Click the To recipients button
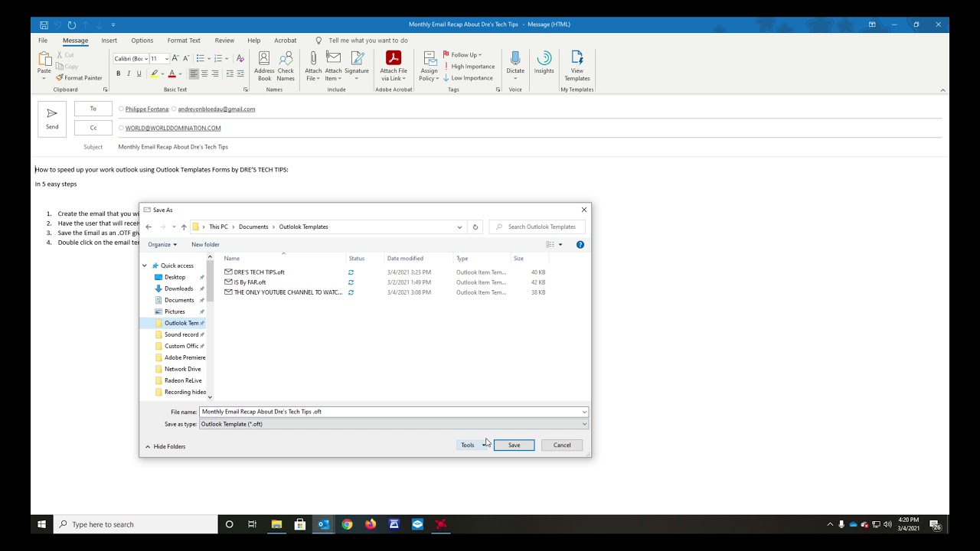The width and height of the screenshot is (980, 551). pyautogui.click(x=93, y=109)
